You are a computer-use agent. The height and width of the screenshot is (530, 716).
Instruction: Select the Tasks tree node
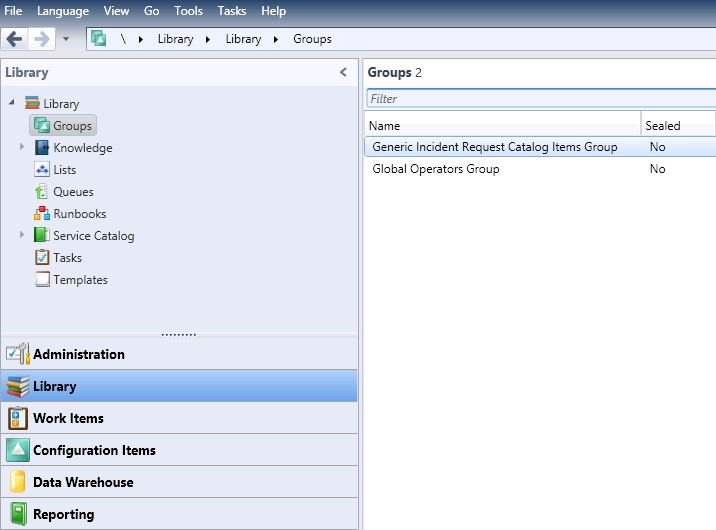pos(68,257)
